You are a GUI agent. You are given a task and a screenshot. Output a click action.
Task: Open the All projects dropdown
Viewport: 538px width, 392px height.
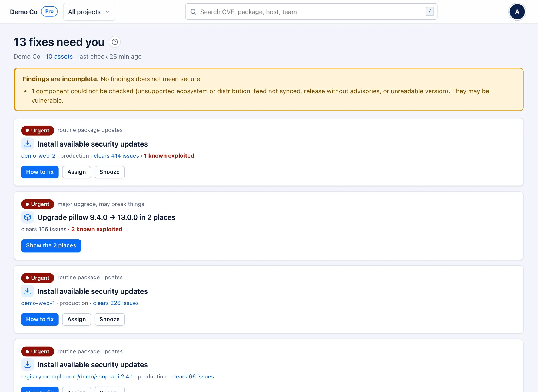click(x=89, y=12)
